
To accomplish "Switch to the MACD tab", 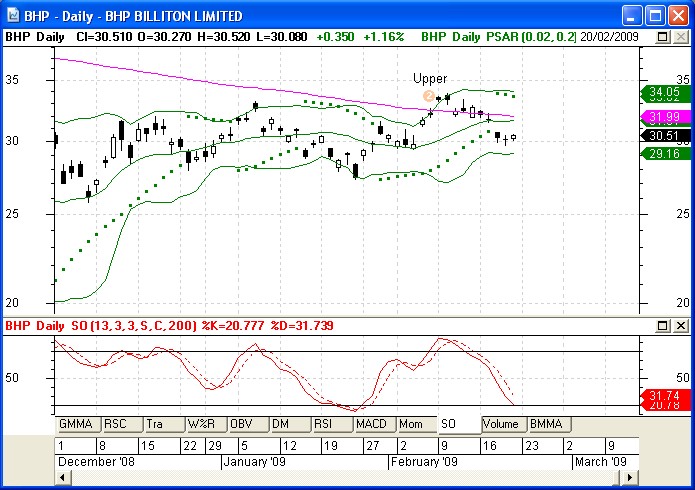I will [373, 424].
